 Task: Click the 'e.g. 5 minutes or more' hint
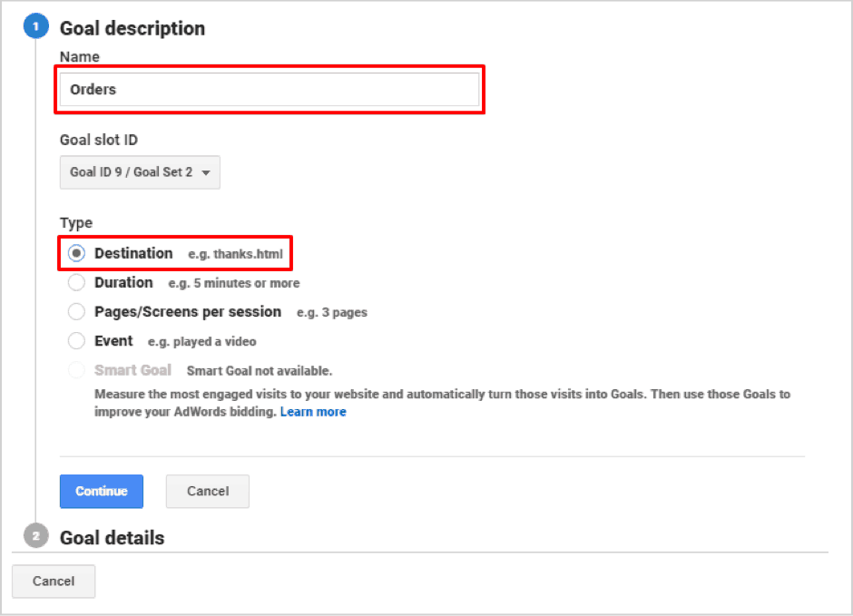coord(233,284)
